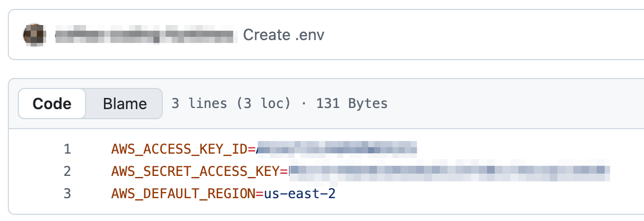This screenshot has height=221, width=644.
Task: Click the AWS_ACCESS_KEY_ID variable name
Action: tap(179, 149)
